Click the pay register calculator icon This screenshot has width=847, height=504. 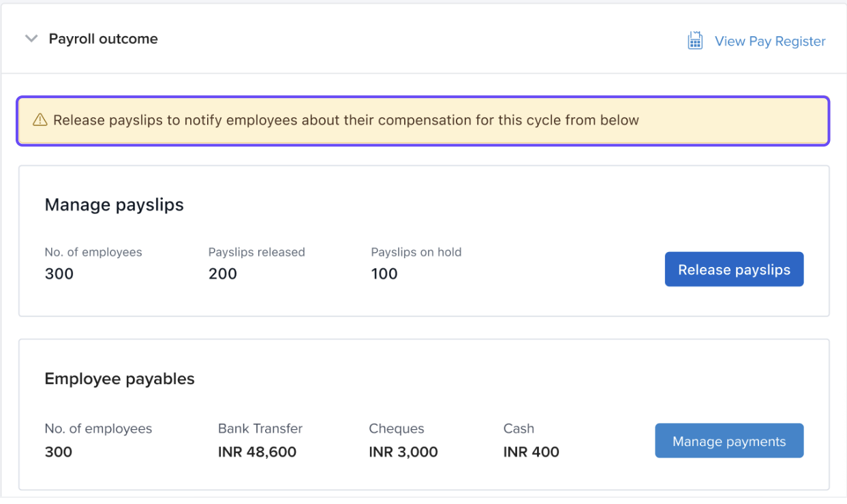tap(694, 41)
